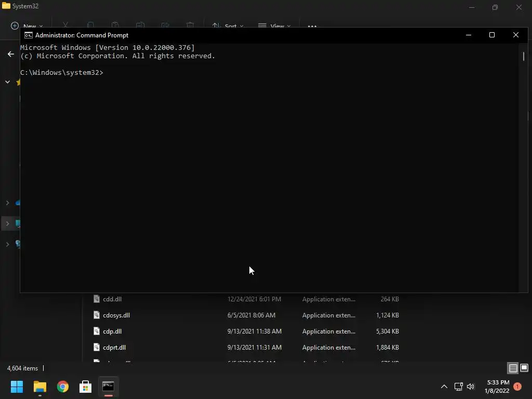The image size is (532, 399).
Task: Launch Google Chrome from the taskbar
Action: click(x=63, y=387)
